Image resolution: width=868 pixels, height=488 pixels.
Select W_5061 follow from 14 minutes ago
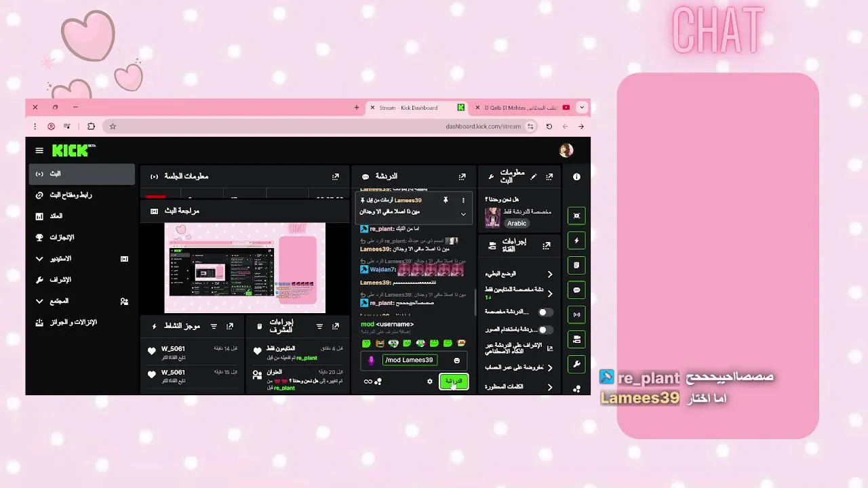pyautogui.click(x=193, y=352)
